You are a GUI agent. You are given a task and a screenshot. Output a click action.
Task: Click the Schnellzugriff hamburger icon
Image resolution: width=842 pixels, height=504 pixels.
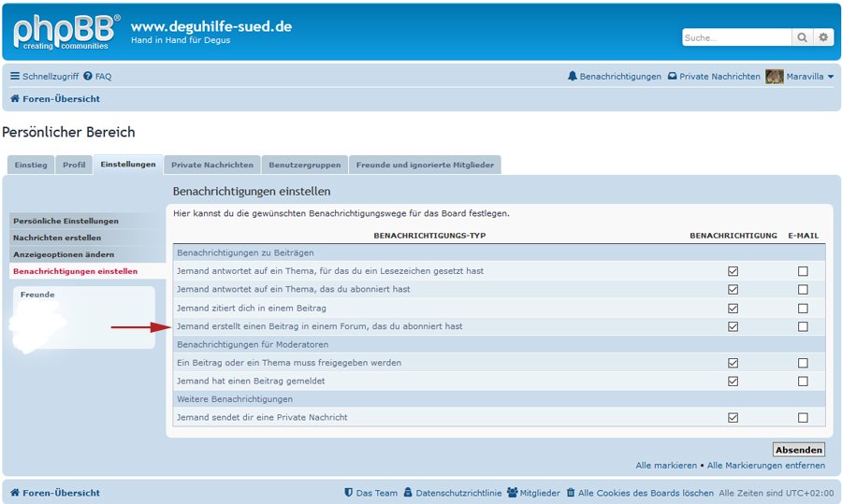[x=15, y=77]
